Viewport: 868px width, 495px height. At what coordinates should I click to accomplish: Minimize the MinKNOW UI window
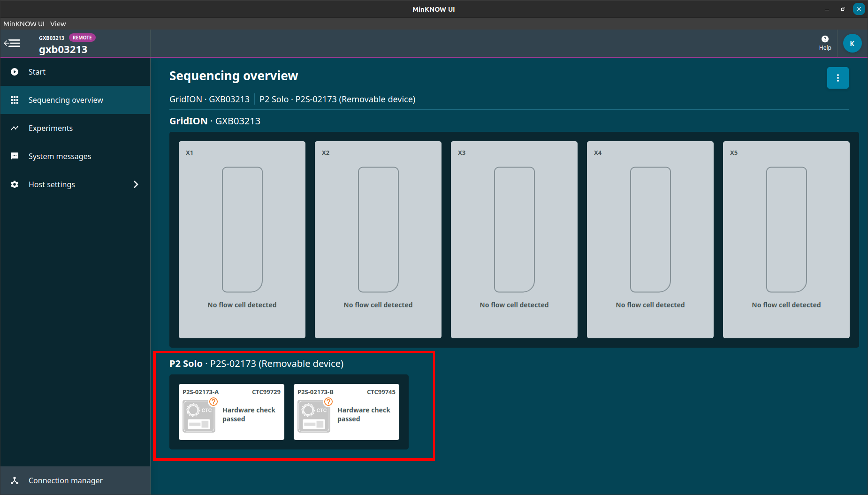pos(827,10)
